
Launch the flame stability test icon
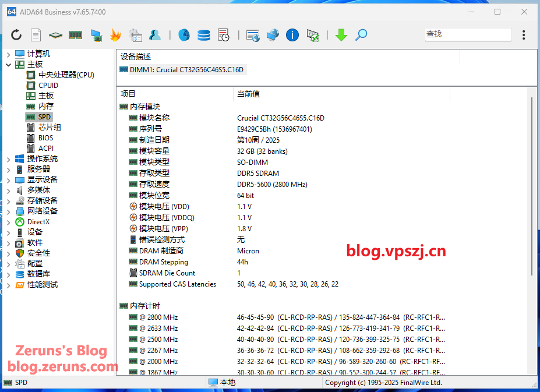coord(115,35)
